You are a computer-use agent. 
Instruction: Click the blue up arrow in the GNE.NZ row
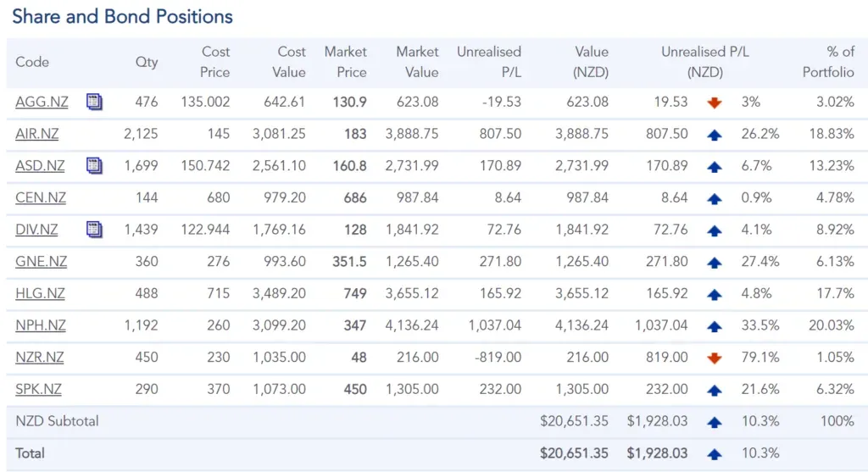(714, 263)
